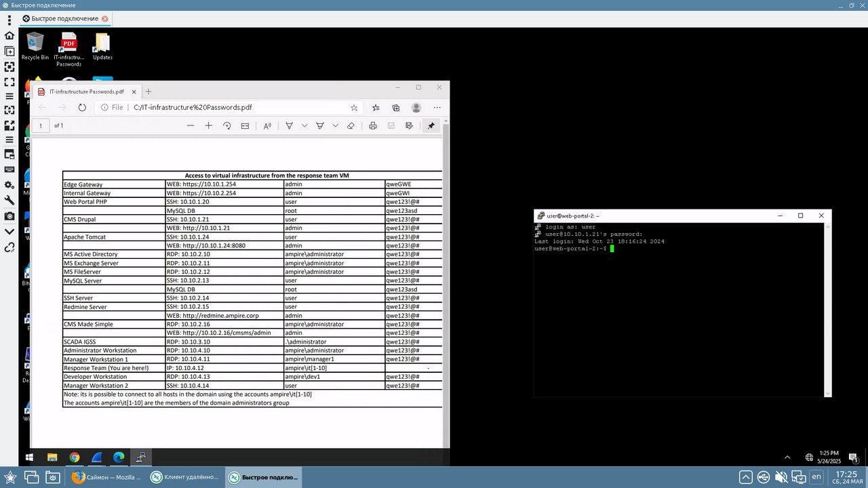Switch to the Клиент удалённо… task in panel

tap(185, 477)
